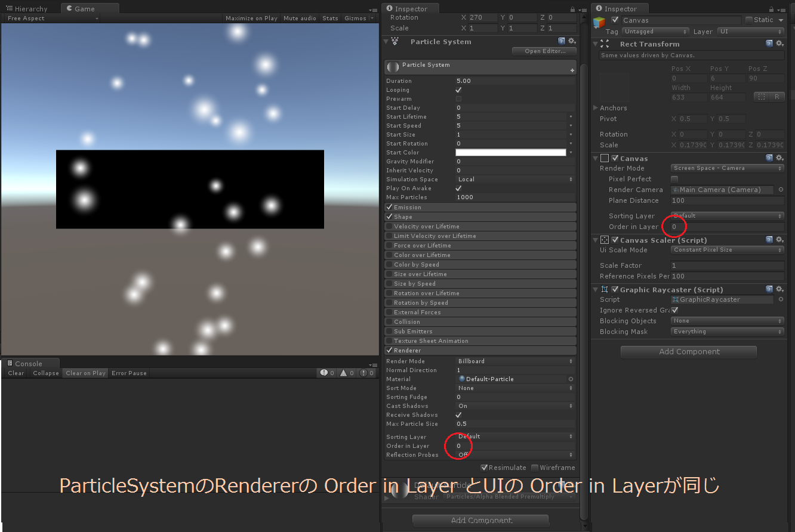Viewport: 795px width, 532px height.
Task: Open the Render Camera object picker circle
Action: pos(779,190)
